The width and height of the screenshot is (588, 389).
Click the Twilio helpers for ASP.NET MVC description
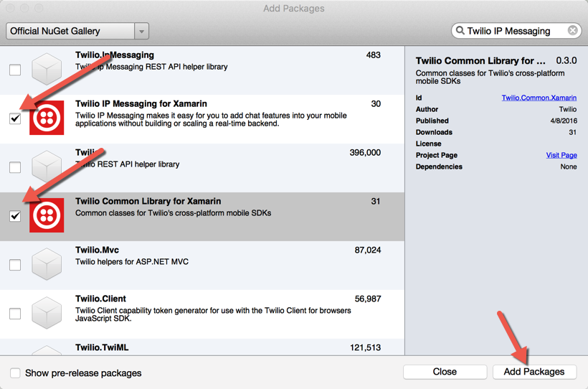tap(132, 262)
